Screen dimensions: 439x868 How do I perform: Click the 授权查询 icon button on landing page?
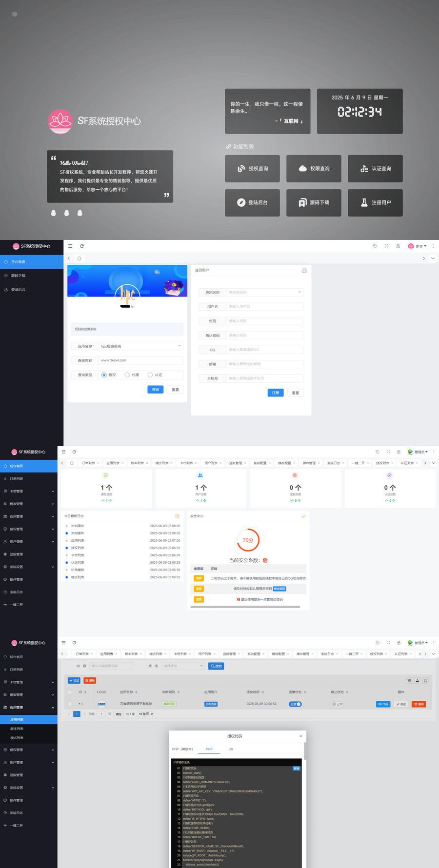point(252,169)
